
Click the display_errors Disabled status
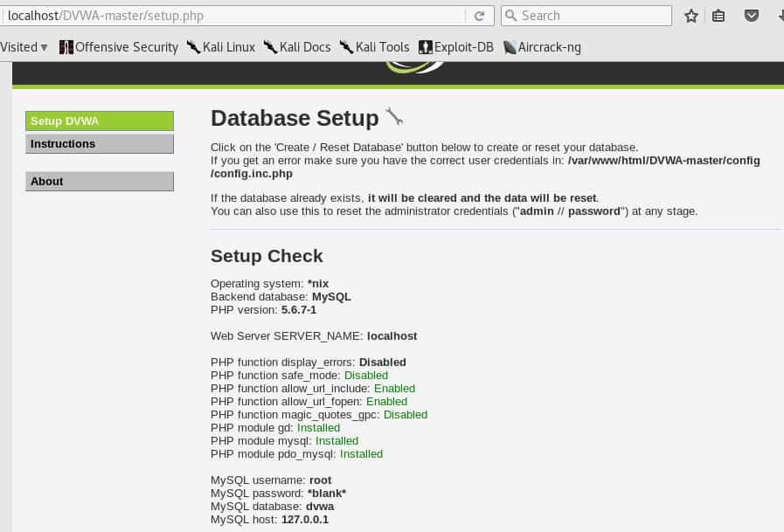tap(383, 363)
